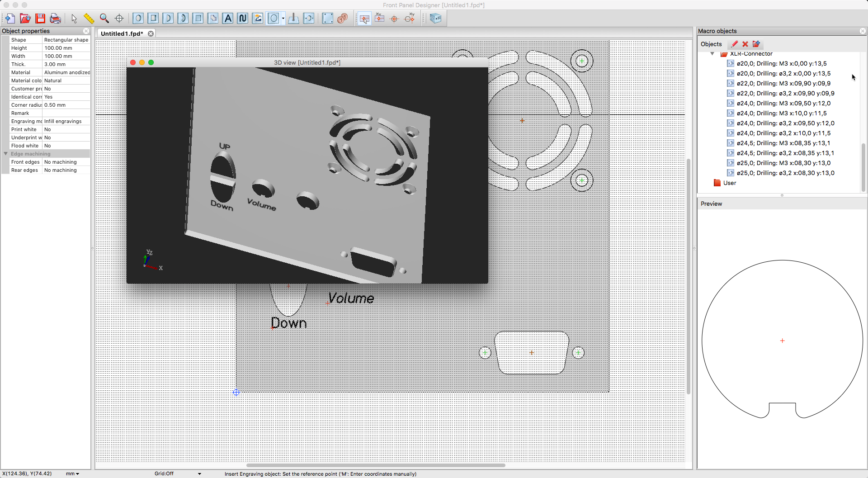Print the front panel design
The width and height of the screenshot is (868, 478).
click(x=55, y=19)
